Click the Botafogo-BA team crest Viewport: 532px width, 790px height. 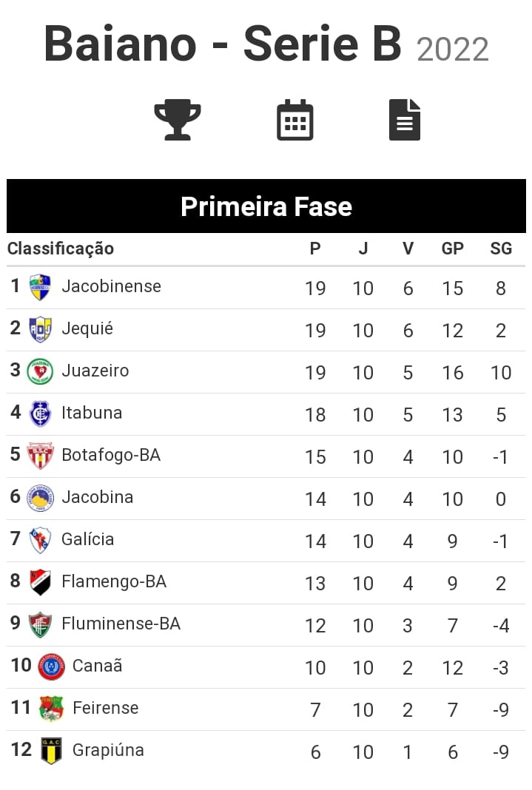(x=40, y=456)
